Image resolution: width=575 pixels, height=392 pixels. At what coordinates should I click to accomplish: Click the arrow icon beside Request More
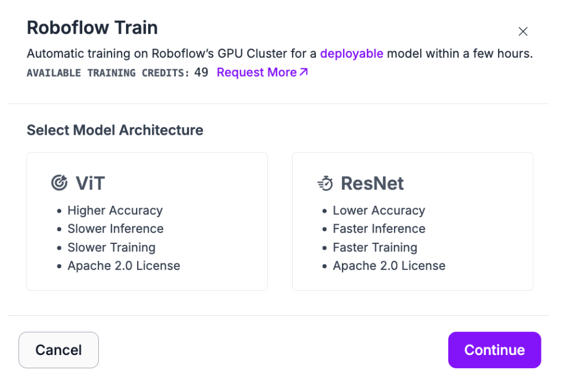304,72
